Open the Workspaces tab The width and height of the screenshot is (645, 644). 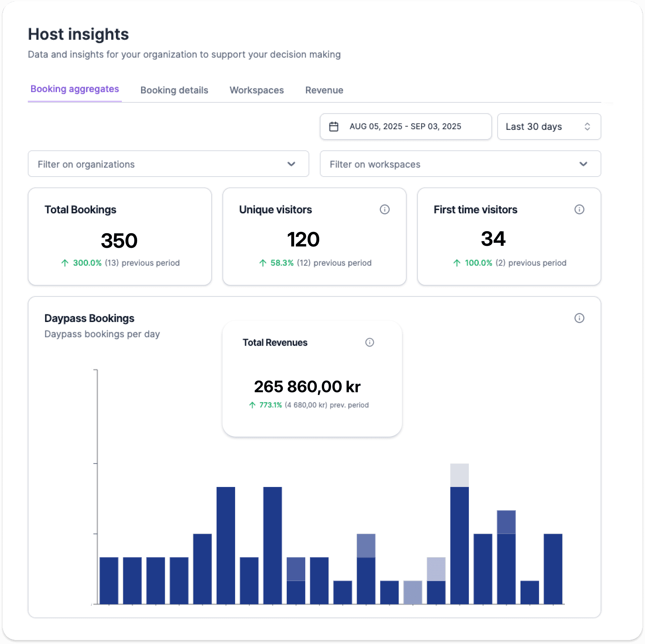click(256, 90)
